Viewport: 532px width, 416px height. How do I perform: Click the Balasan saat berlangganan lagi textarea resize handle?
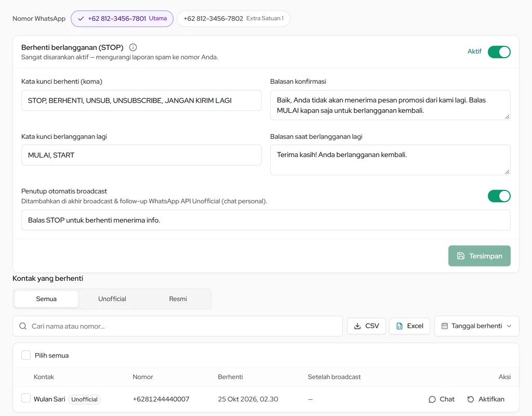[507, 172]
